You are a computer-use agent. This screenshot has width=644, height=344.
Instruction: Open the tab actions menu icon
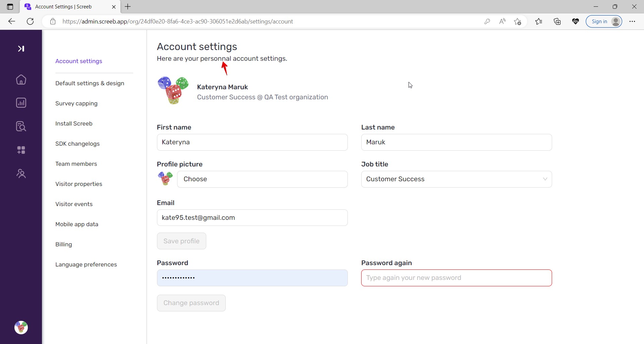[10, 7]
